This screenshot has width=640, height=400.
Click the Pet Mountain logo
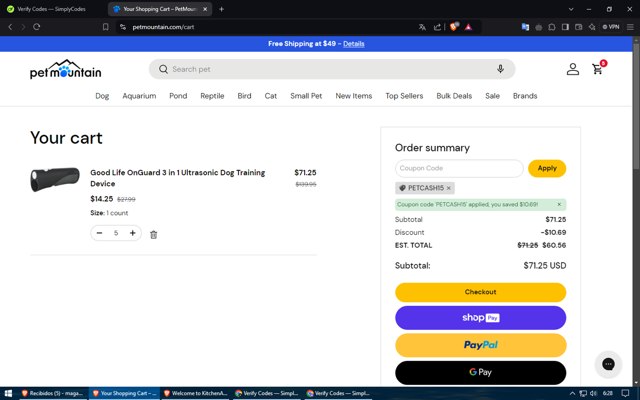pos(66,69)
